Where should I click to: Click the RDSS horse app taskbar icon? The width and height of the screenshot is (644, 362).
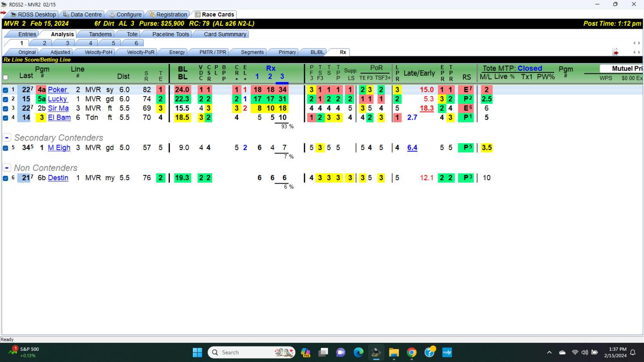(376, 353)
